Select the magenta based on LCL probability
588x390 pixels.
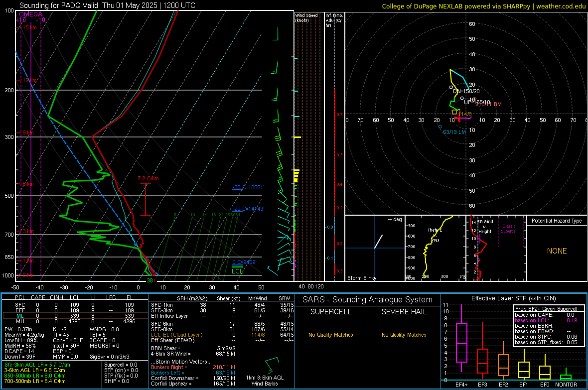point(546,320)
